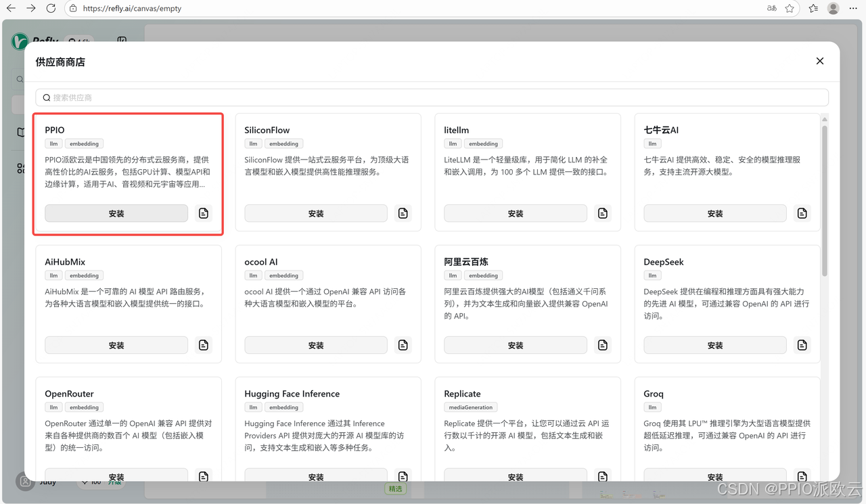This screenshot has height=504, width=866.
Task: Open the DeepSeek documentation icon
Action: tap(802, 345)
